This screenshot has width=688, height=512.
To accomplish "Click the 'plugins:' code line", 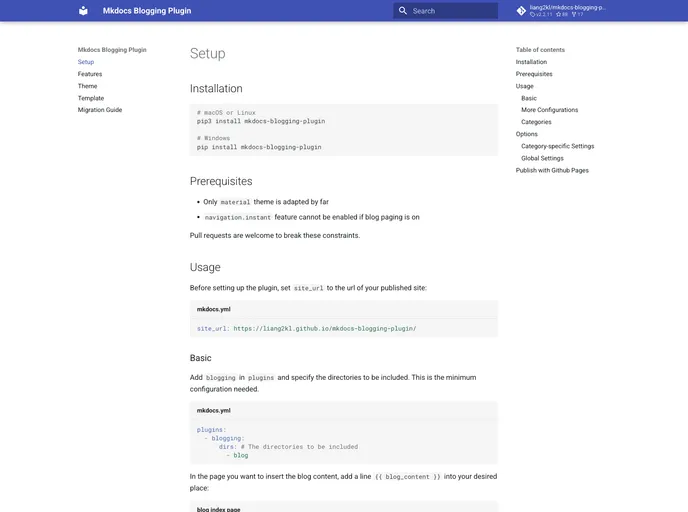I will click(x=211, y=430).
